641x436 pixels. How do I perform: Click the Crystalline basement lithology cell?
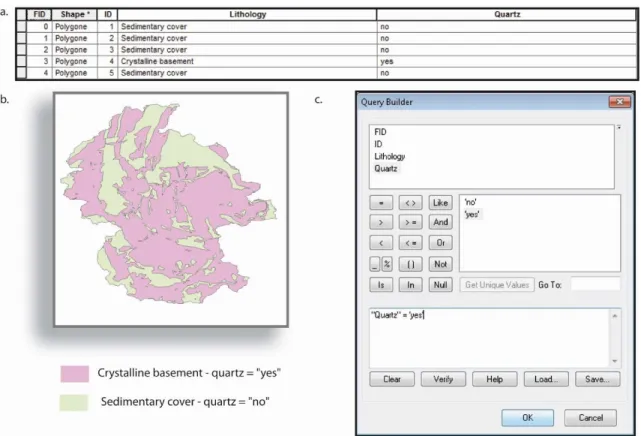click(x=247, y=61)
